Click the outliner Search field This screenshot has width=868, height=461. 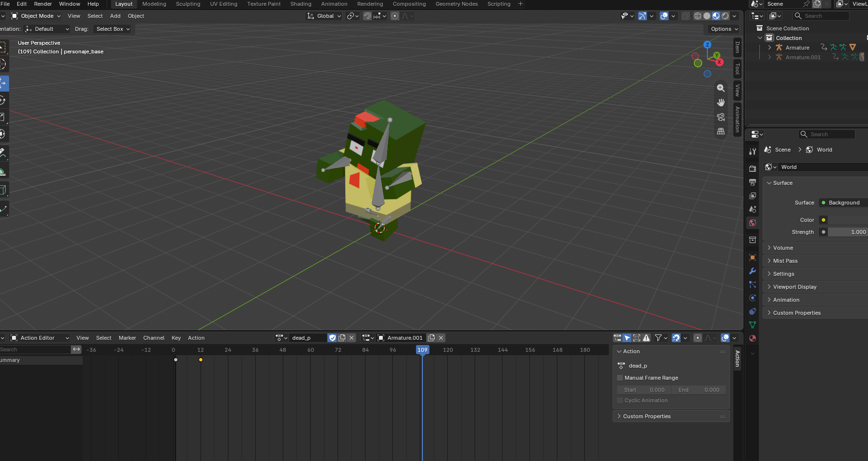[x=821, y=16]
